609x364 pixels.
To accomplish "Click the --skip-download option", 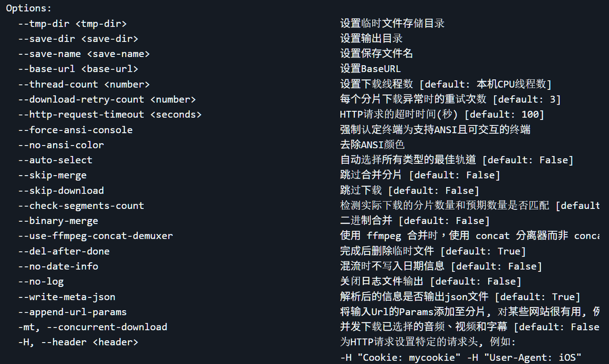I will [x=61, y=191].
